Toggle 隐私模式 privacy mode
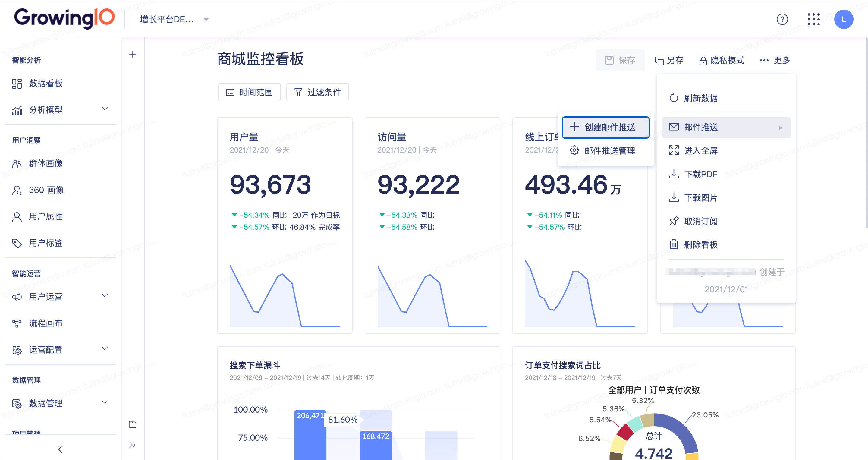Viewport: 868px width, 460px height. click(x=722, y=60)
